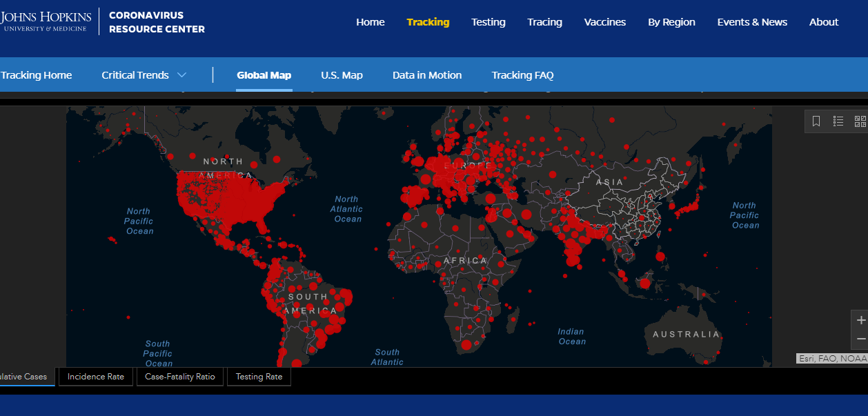Open the map bookmarks icon

click(816, 121)
